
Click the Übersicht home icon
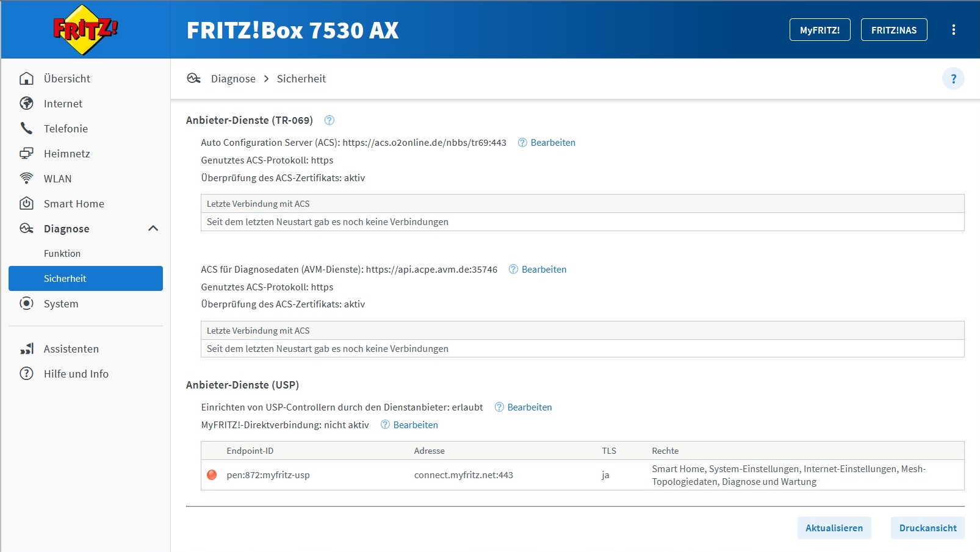pos(26,79)
